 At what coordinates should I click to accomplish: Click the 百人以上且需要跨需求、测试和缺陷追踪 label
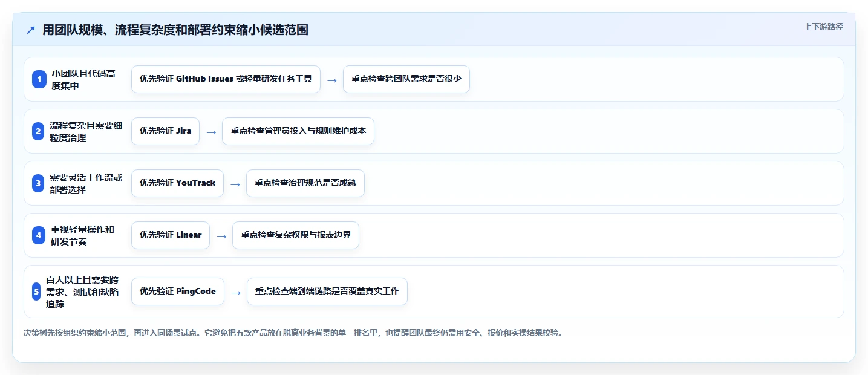pyautogui.click(x=82, y=292)
